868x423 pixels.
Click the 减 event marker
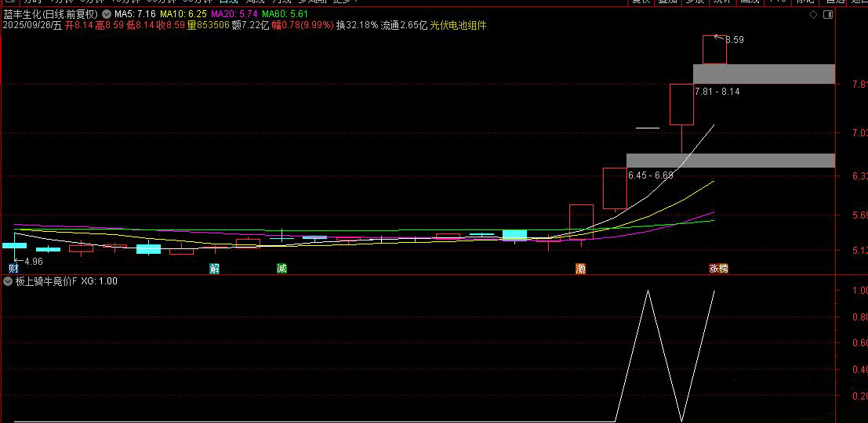click(281, 269)
